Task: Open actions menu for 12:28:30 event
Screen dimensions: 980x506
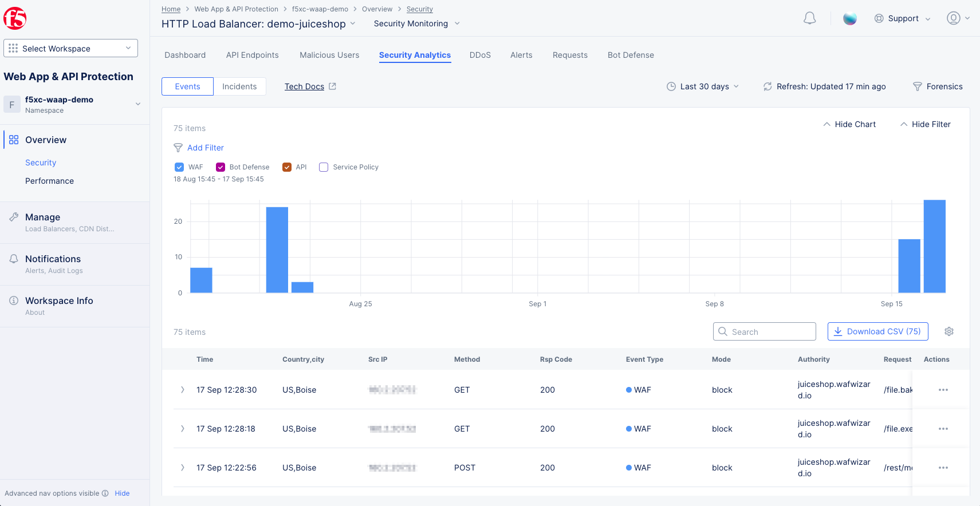Action: [x=943, y=390]
